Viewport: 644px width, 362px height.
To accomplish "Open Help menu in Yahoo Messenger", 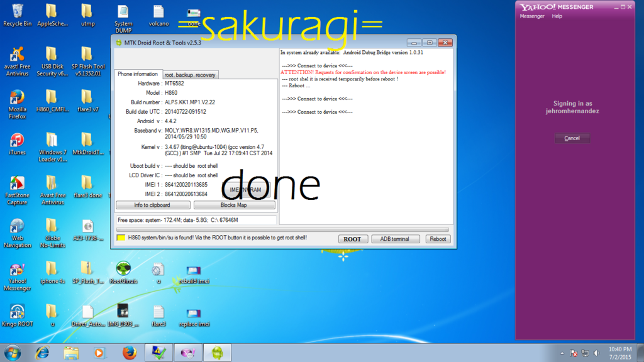I will (557, 16).
